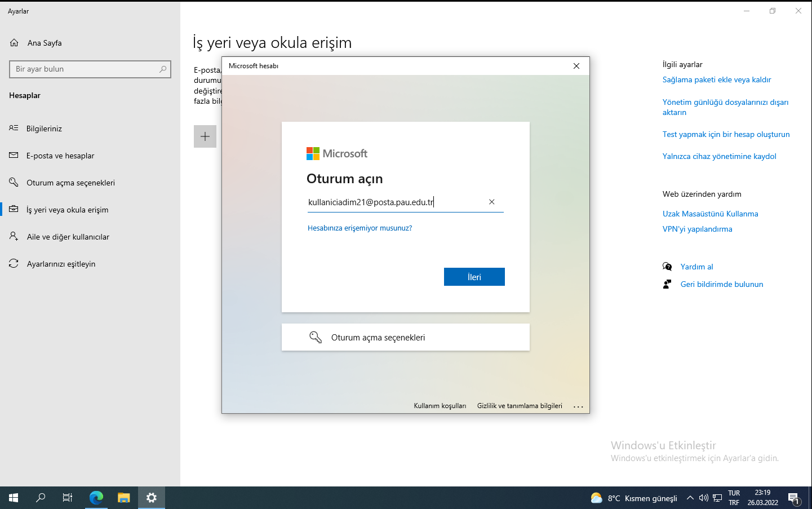Click the Bir ayar bulun search box
812x509 pixels.
(90, 69)
